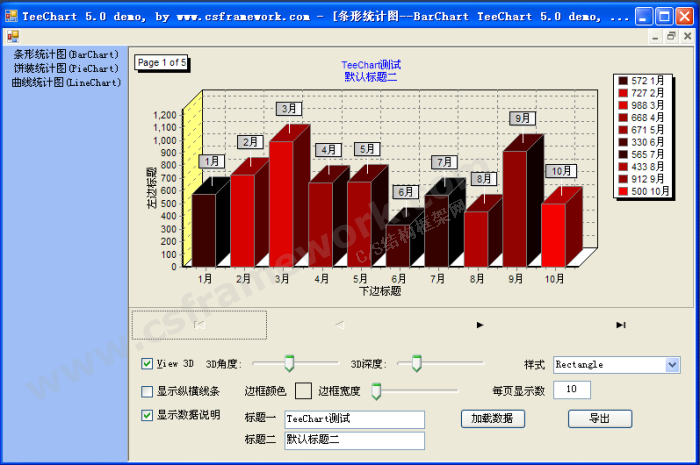The height and width of the screenshot is (465, 700).
Task: Click the MDI child form icon
Action: pos(13,36)
